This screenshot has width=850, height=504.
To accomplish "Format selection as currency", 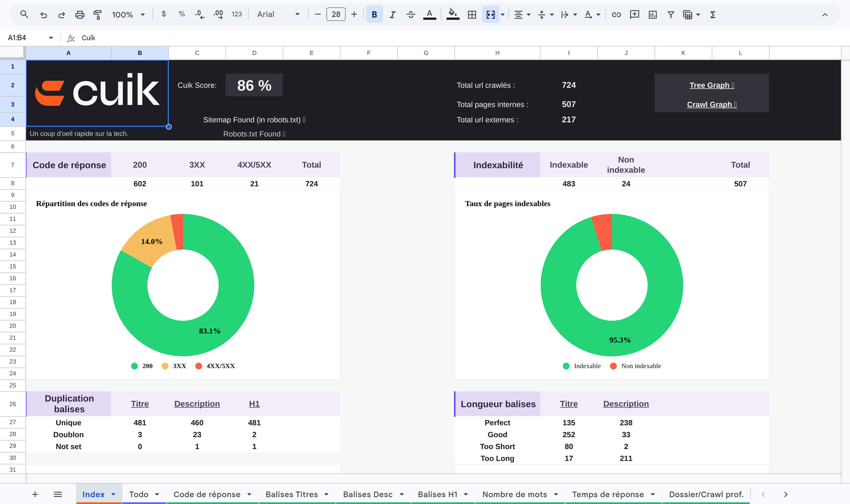I will point(164,14).
